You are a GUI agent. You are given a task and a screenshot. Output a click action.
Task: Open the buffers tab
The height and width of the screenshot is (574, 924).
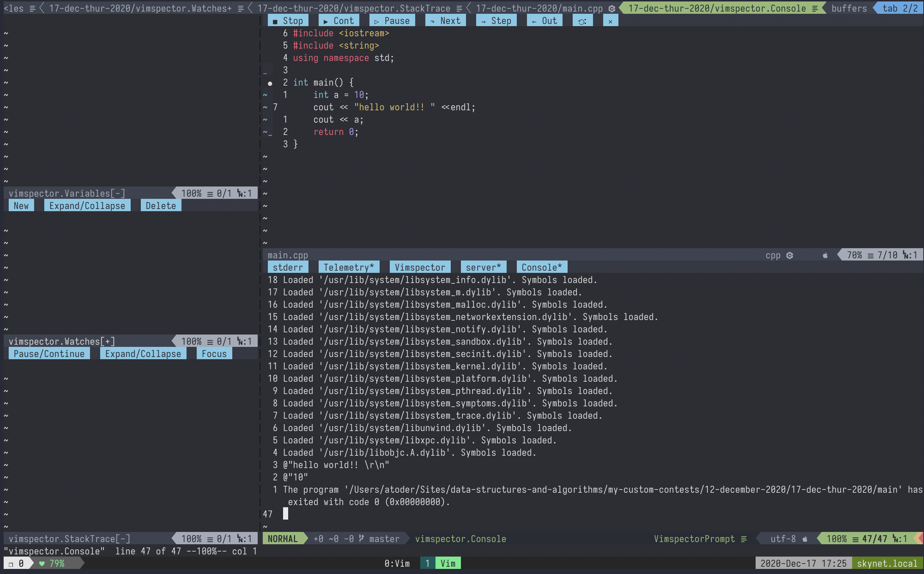coord(849,8)
